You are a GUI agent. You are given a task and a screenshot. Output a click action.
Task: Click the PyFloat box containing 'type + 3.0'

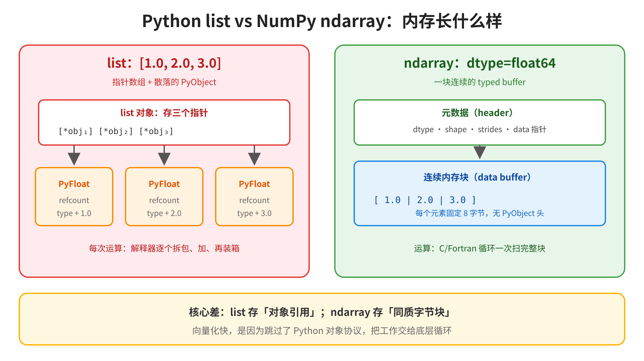(254, 197)
